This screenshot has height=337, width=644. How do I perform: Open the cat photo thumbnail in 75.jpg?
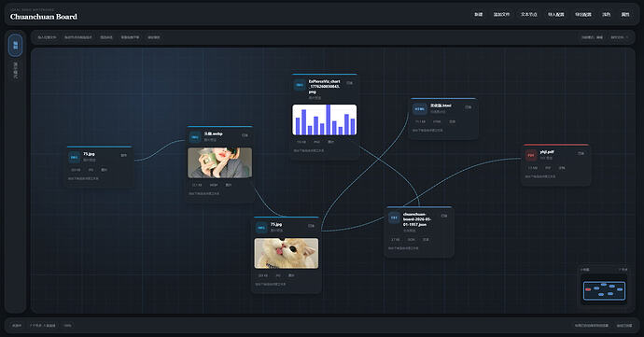pos(287,253)
